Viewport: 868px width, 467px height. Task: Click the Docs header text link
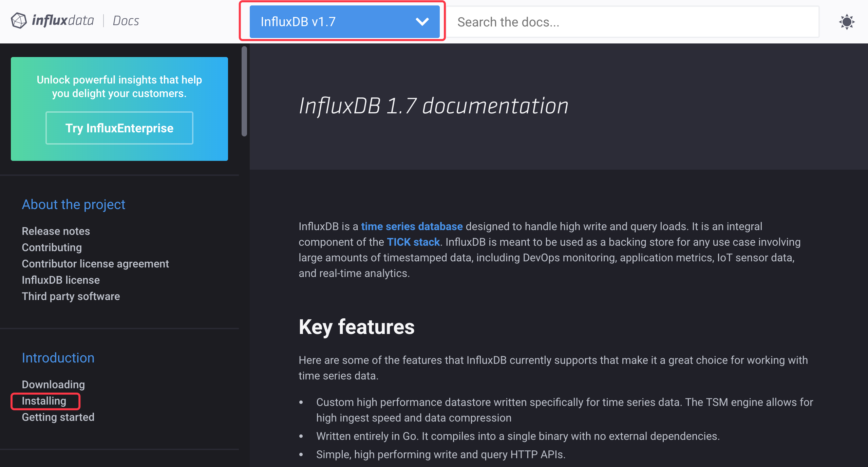coord(126,21)
